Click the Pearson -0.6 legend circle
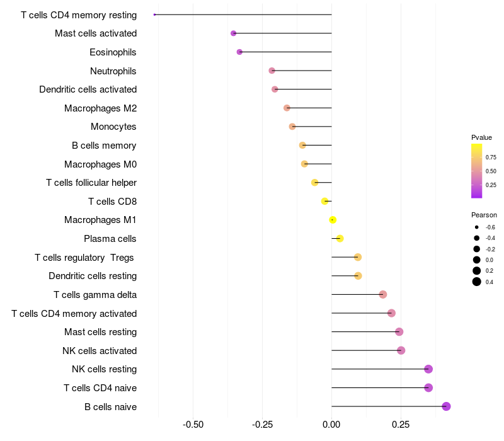 477,227
